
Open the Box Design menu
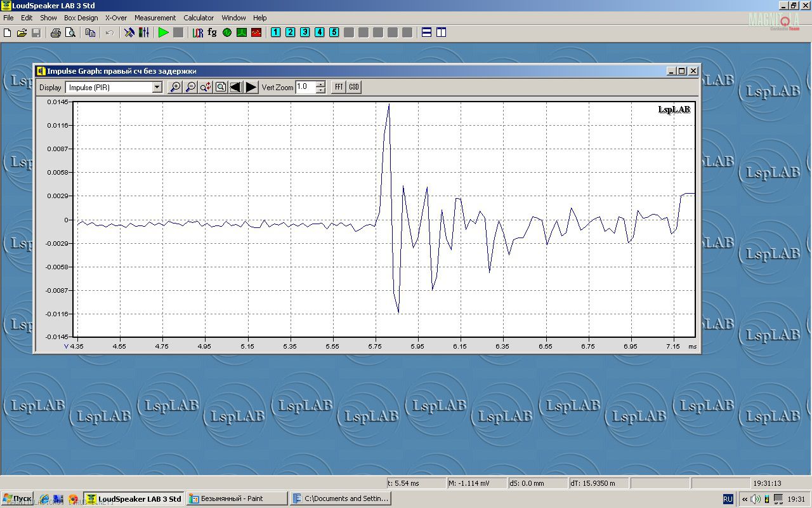click(81, 18)
